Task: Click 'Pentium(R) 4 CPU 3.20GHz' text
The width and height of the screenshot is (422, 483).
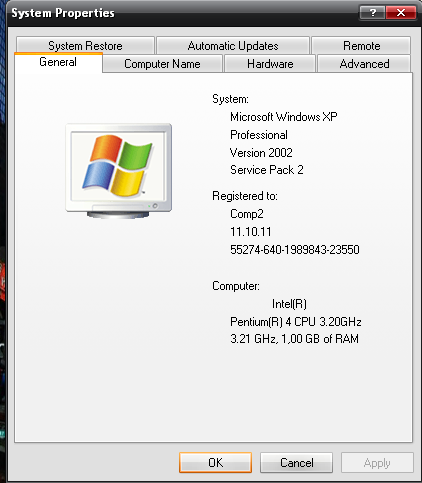Action: point(296,322)
